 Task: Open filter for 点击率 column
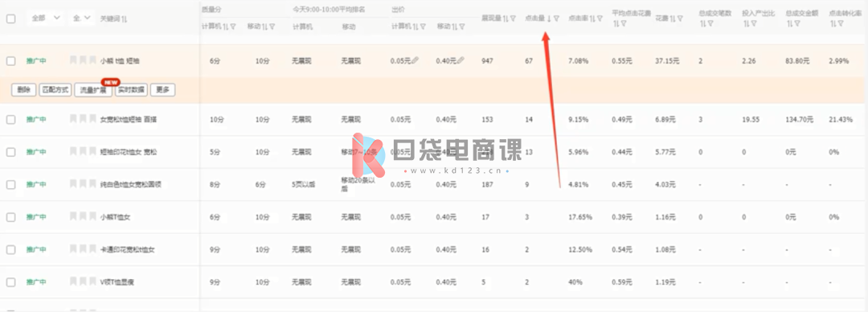click(x=600, y=18)
